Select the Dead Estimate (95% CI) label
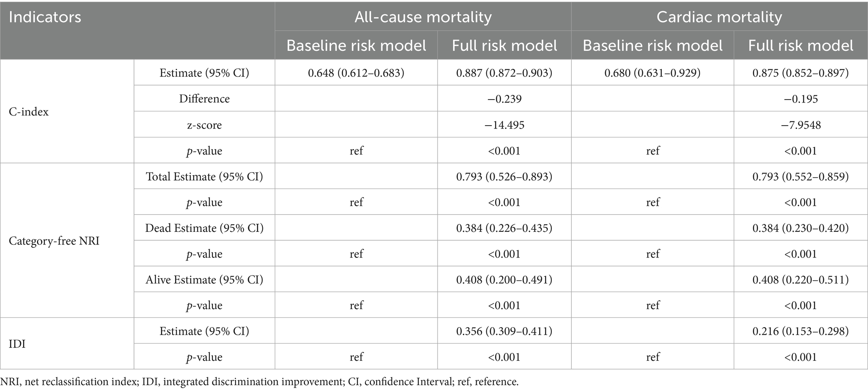Viewport: 868px width, 391px height. coord(205,228)
